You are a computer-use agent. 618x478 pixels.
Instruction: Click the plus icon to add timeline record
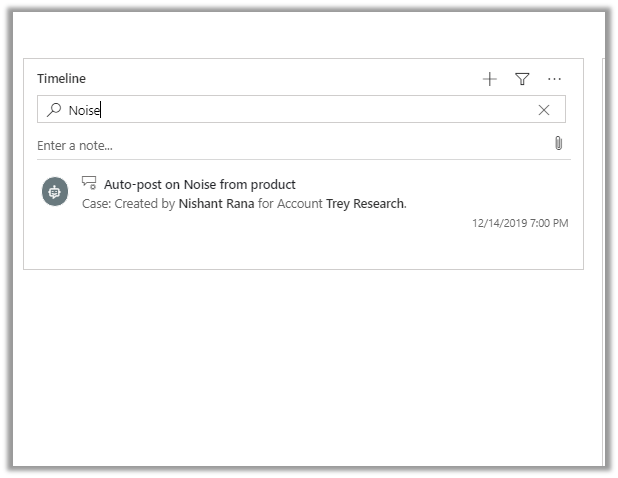[x=489, y=79]
